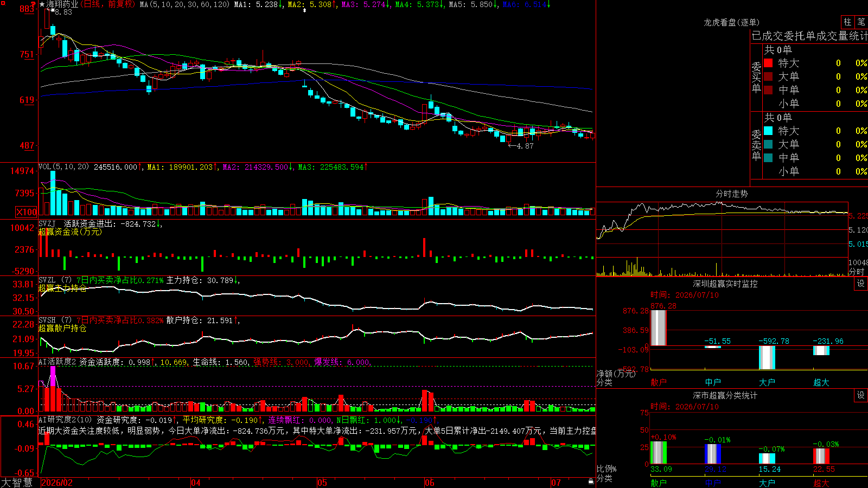Click the 22.55 超大 bar in 深市超赢分类统计
This screenshot has height=488, width=868.
coord(821,456)
